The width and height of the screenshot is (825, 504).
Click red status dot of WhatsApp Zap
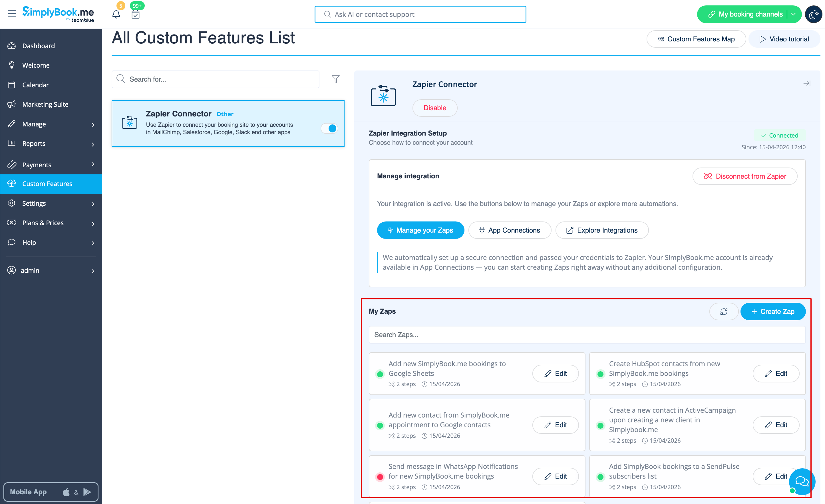tap(380, 477)
